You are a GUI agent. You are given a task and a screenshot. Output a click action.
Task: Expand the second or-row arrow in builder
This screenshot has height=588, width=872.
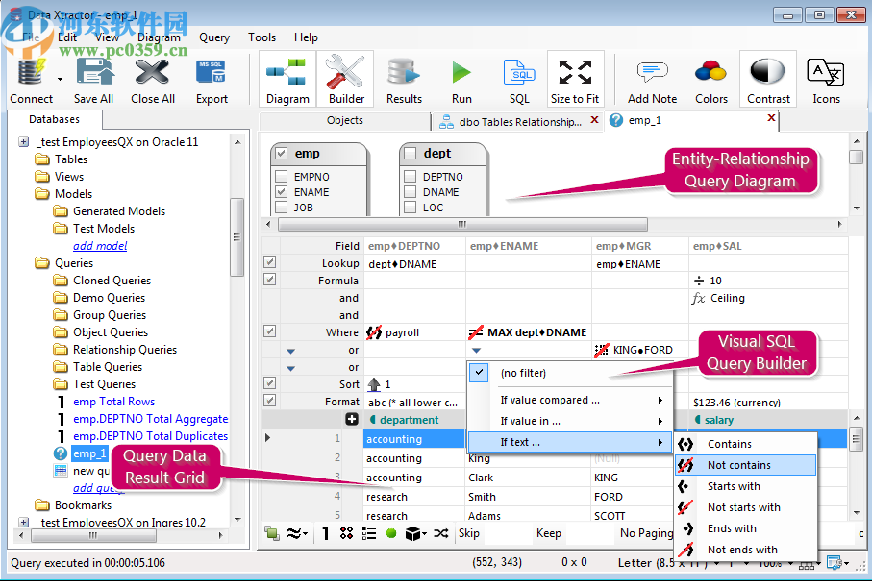(290, 368)
